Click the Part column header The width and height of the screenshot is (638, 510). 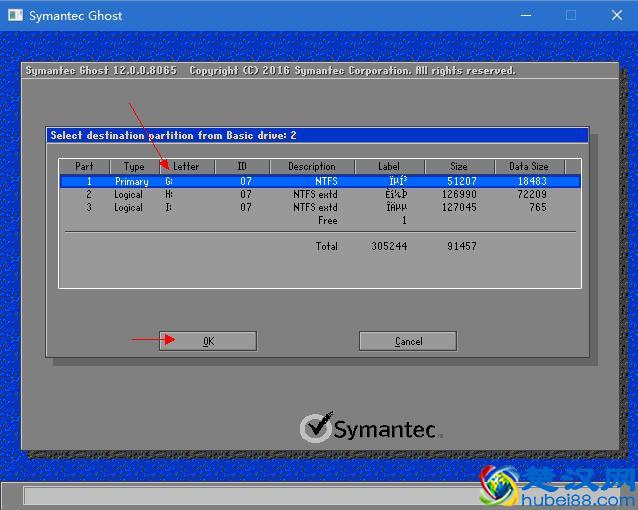tap(84, 167)
